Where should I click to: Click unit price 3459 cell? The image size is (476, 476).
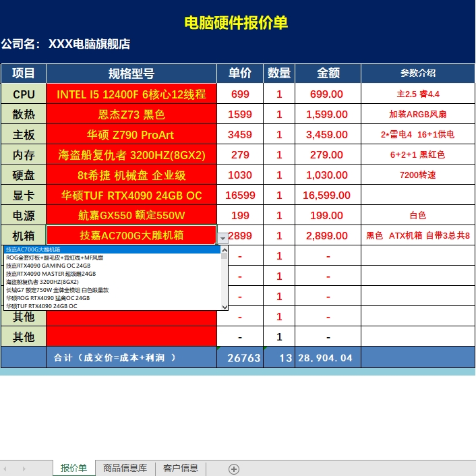pyautogui.click(x=240, y=134)
